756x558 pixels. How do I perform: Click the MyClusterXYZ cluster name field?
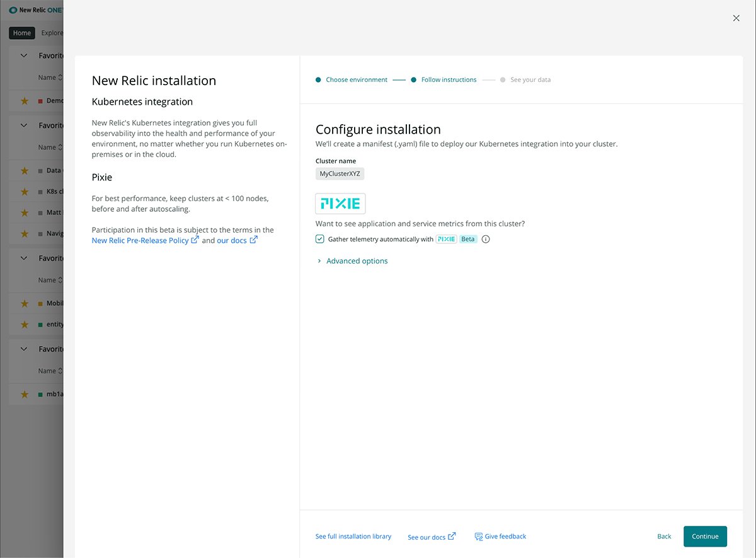click(x=340, y=173)
